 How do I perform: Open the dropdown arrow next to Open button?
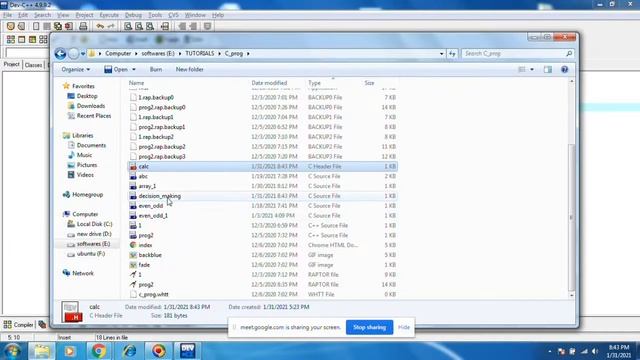point(133,69)
